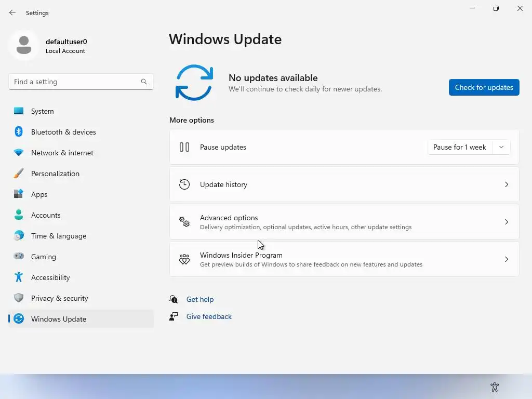532x399 pixels.
Task: Click the pause bars icon
Action: tap(184, 147)
